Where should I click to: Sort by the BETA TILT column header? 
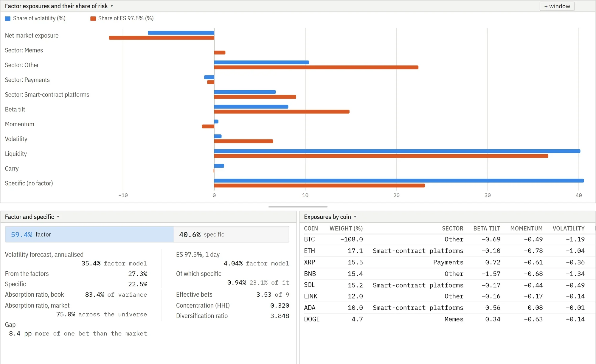(487, 228)
